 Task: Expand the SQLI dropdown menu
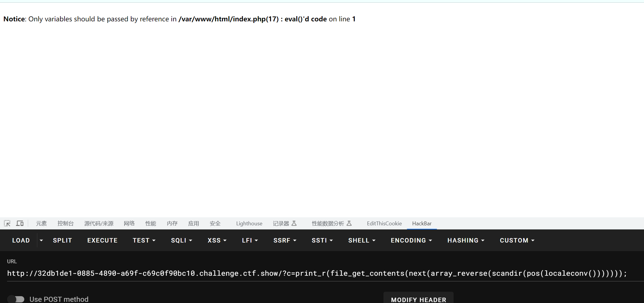182,240
